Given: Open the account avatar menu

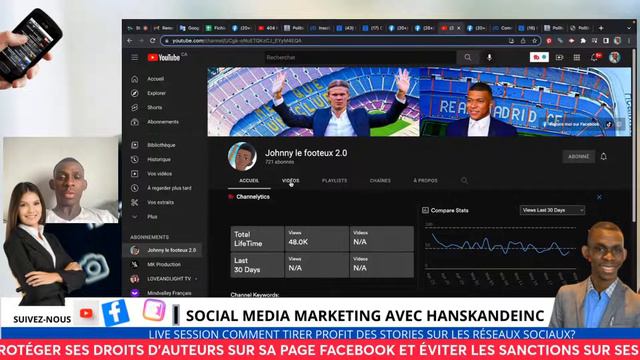Looking at the screenshot, I should click(x=615, y=58).
